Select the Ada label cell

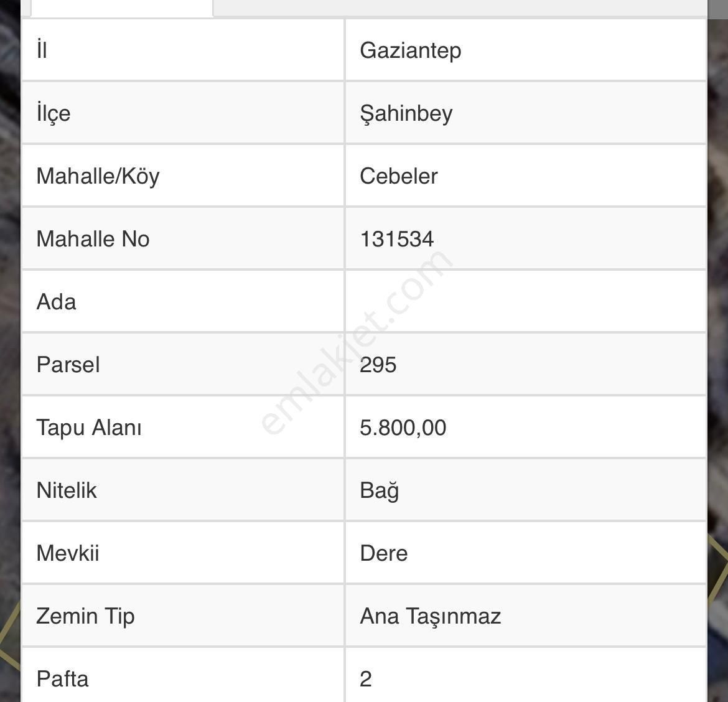point(57,302)
